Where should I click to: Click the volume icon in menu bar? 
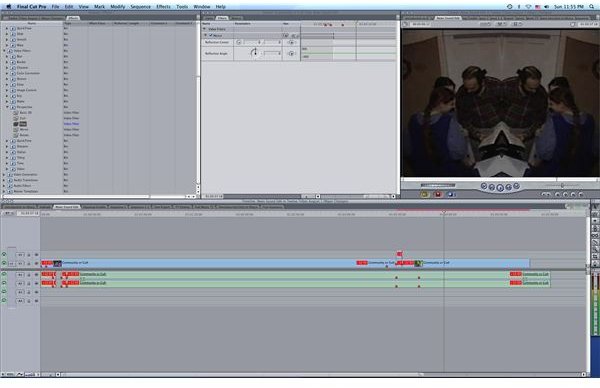point(546,7)
